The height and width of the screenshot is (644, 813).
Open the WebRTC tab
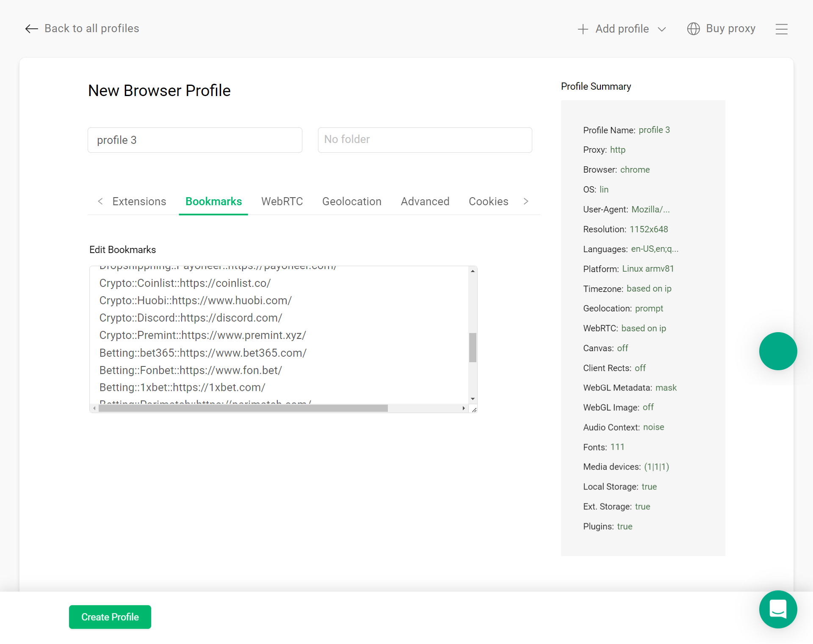[x=282, y=201]
